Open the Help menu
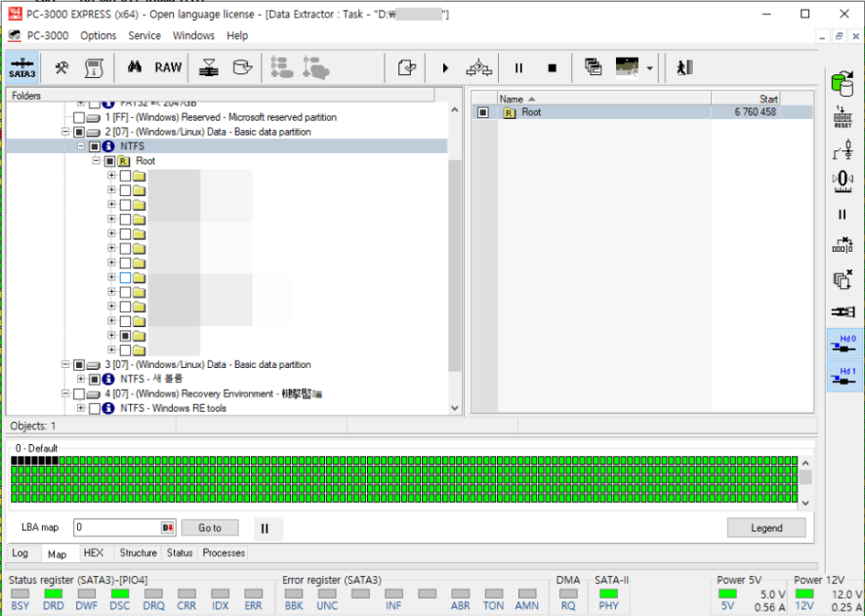The width and height of the screenshot is (865, 616). (237, 36)
